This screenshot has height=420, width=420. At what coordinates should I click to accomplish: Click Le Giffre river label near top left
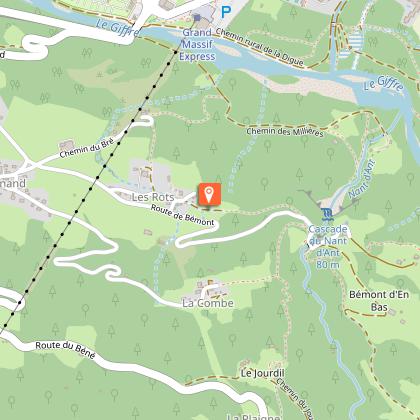[118, 28]
